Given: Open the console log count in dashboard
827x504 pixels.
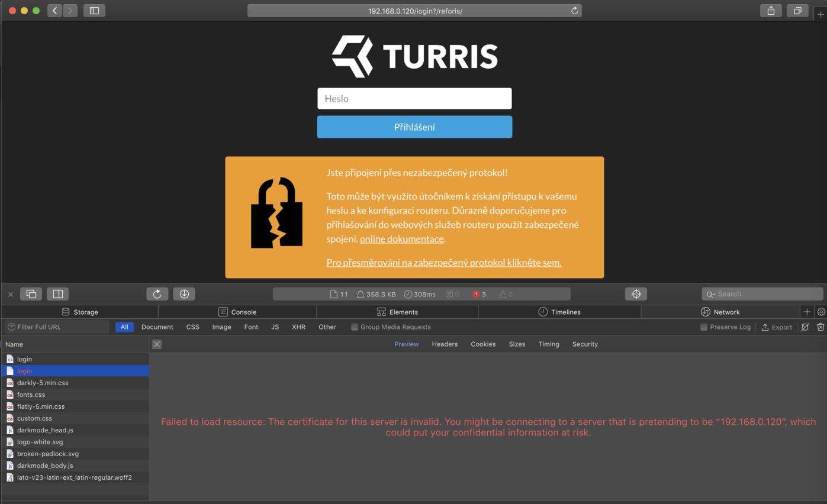Looking at the screenshot, I should coord(452,294).
